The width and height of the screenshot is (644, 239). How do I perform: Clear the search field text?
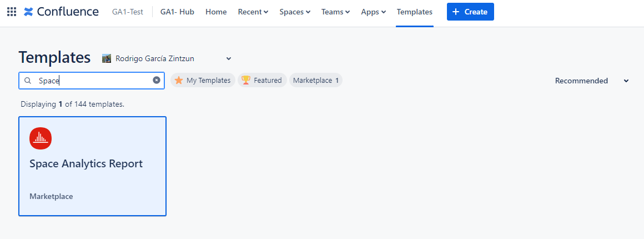(x=157, y=81)
